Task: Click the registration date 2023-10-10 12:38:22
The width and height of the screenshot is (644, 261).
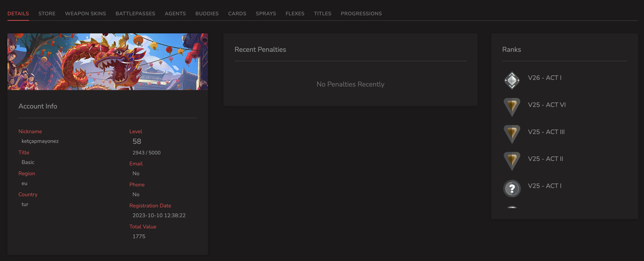Action: click(159, 215)
